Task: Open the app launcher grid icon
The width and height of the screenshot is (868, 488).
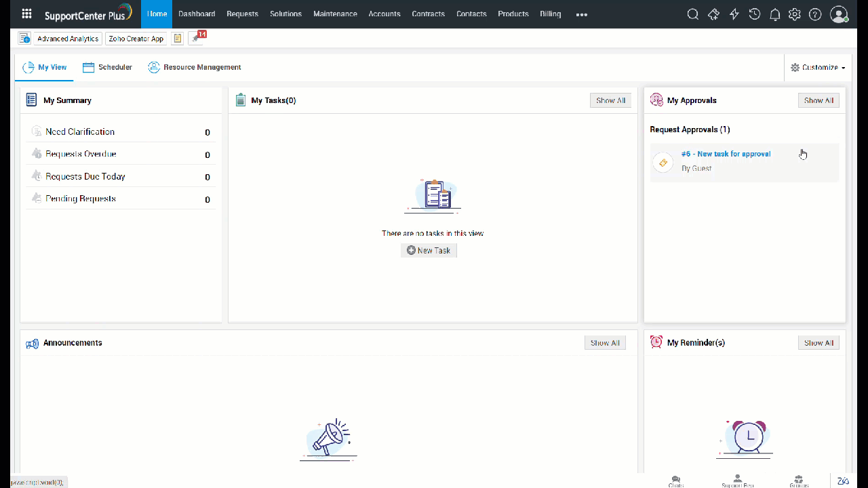Action: [27, 14]
